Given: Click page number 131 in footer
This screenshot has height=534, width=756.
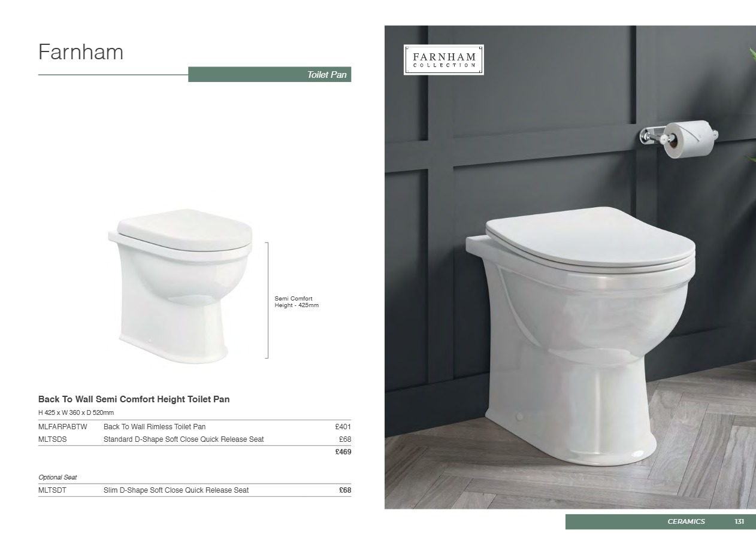Looking at the screenshot, I should tap(739, 521).
